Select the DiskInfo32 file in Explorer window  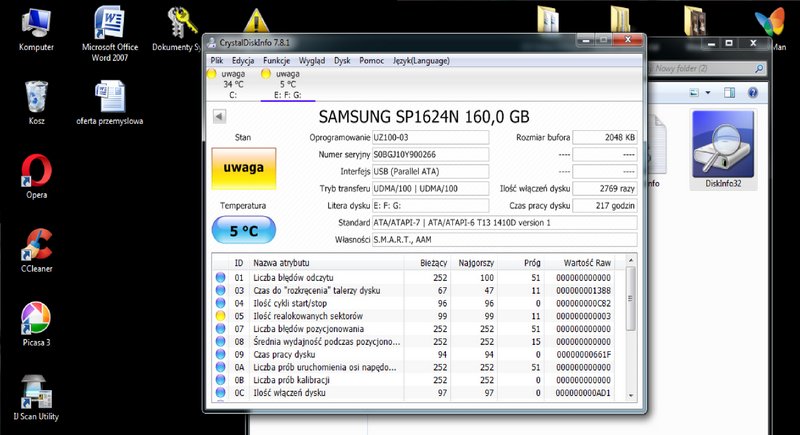(723, 149)
